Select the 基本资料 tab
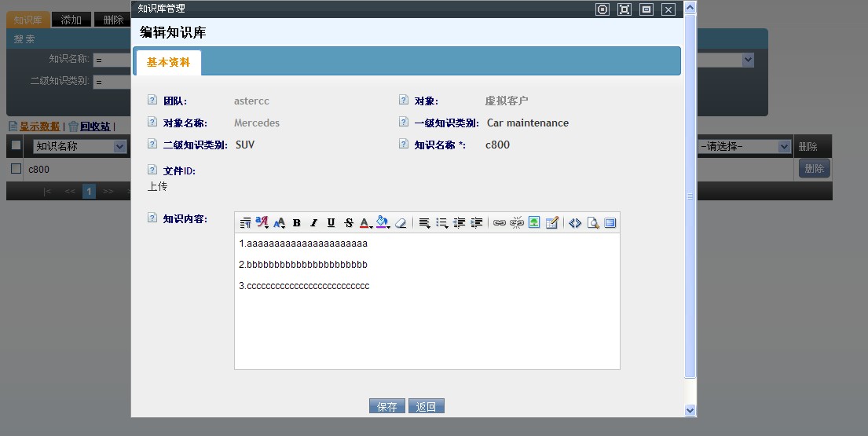The width and height of the screenshot is (868, 436). [168, 63]
